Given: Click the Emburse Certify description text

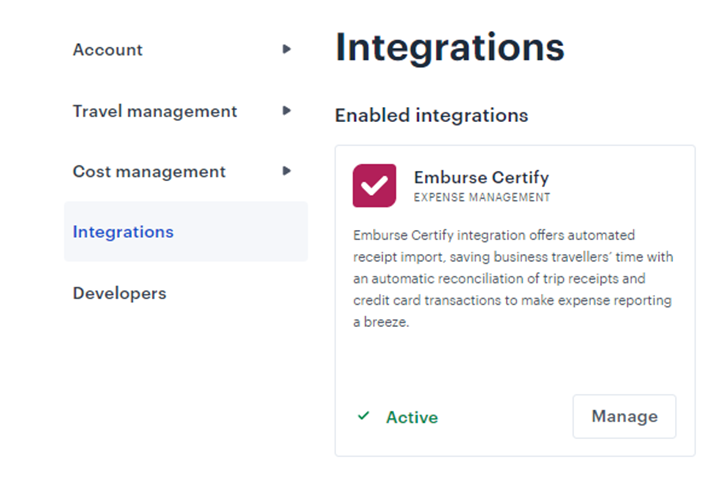Looking at the screenshot, I should [x=513, y=279].
